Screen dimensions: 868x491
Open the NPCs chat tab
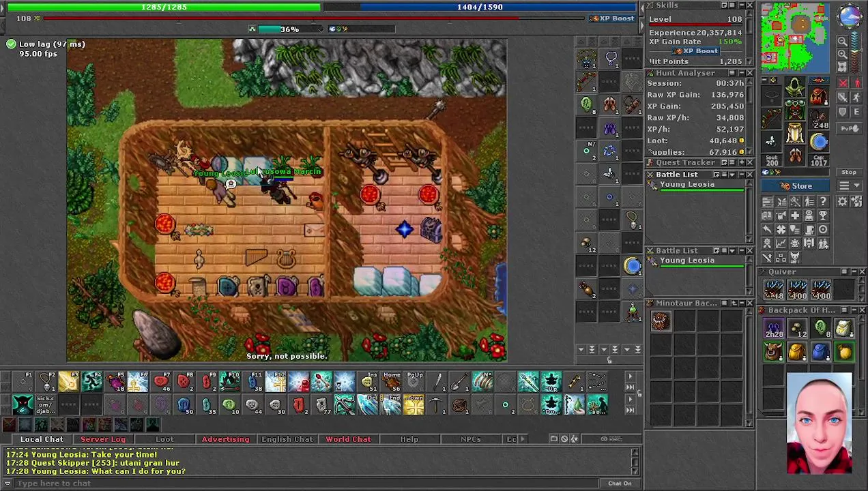pos(470,439)
